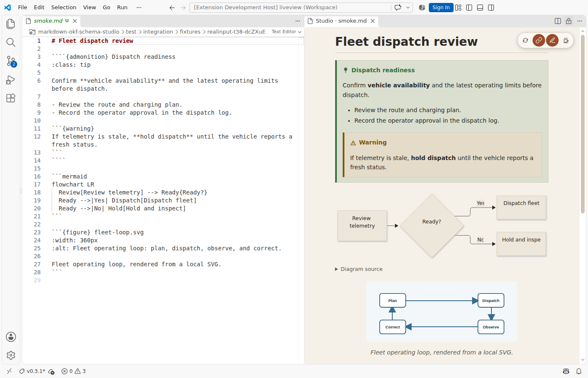Viewport: 588px width, 378px height.
Task: Click the v0.3.1* branch status item
Action: 32,371
